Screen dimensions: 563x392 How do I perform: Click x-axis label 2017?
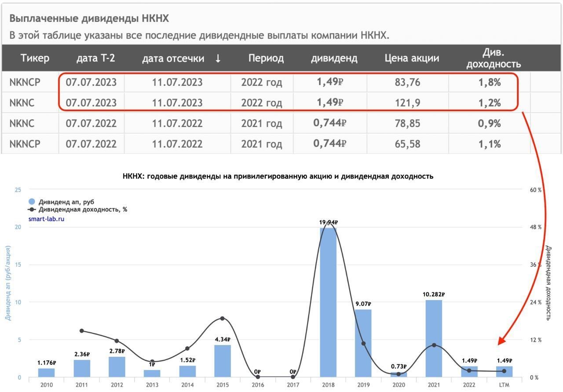pos(293,385)
